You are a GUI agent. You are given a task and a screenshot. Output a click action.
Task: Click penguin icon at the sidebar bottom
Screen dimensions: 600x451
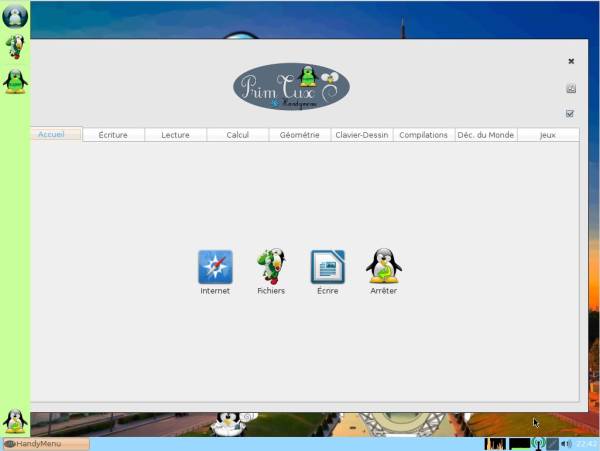click(x=15, y=421)
